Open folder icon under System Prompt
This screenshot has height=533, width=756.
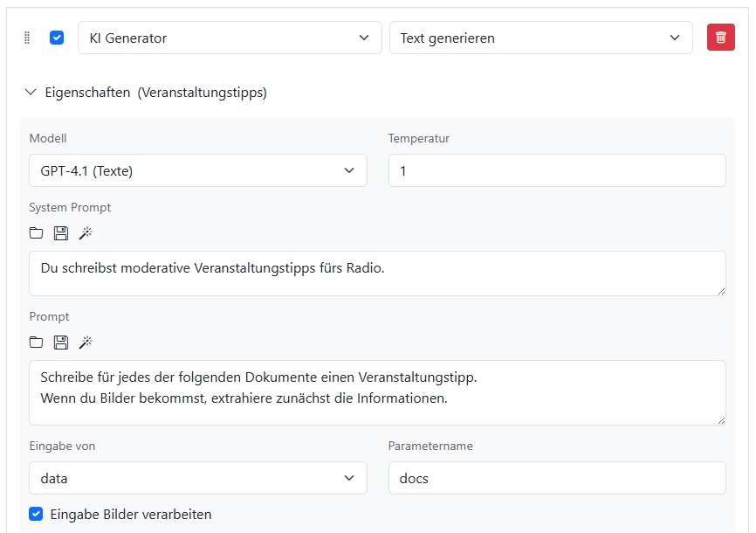[x=36, y=233]
